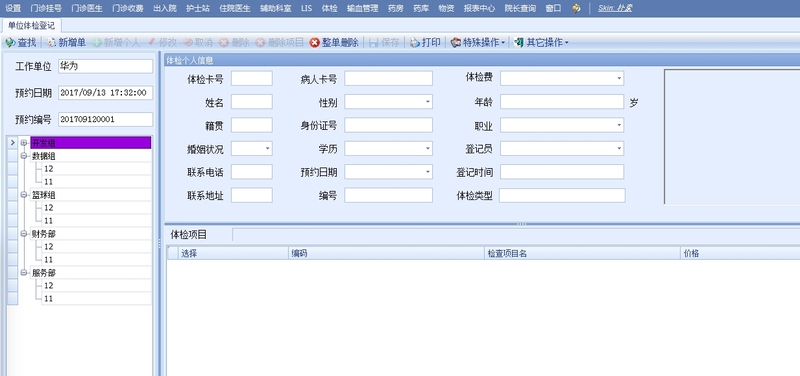800x376 pixels.
Task: Open the 报表中心 menu
Action: 479,9
